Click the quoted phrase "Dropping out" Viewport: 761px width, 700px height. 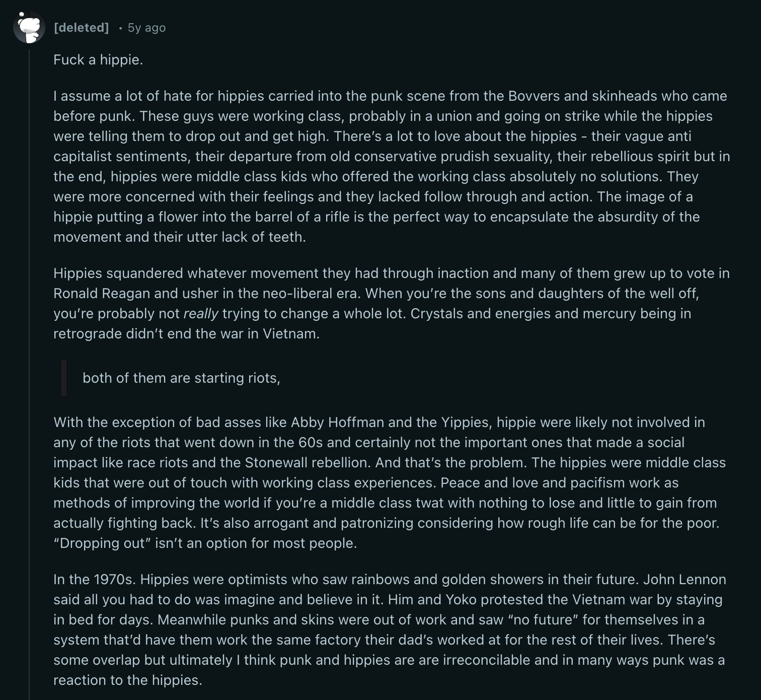(102, 543)
